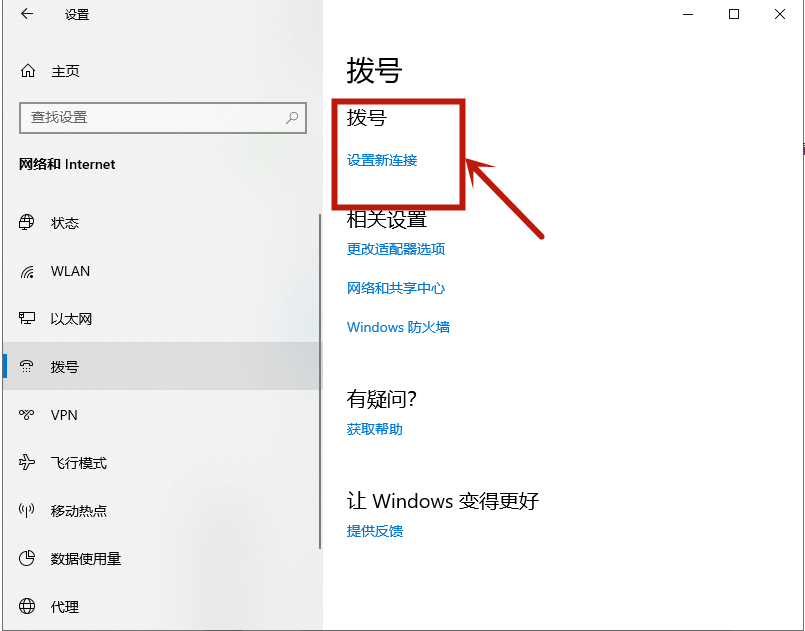Image resolution: width=805 pixels, height=631 pixels.
Task: Click the back arrow icon
Action: coord(27,14)
